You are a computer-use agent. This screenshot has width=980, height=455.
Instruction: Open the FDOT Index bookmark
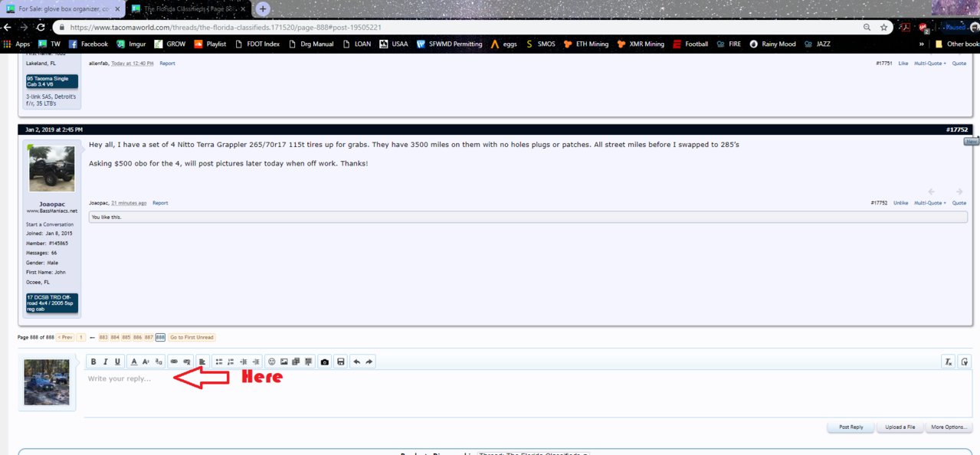(x=257, y=44)
